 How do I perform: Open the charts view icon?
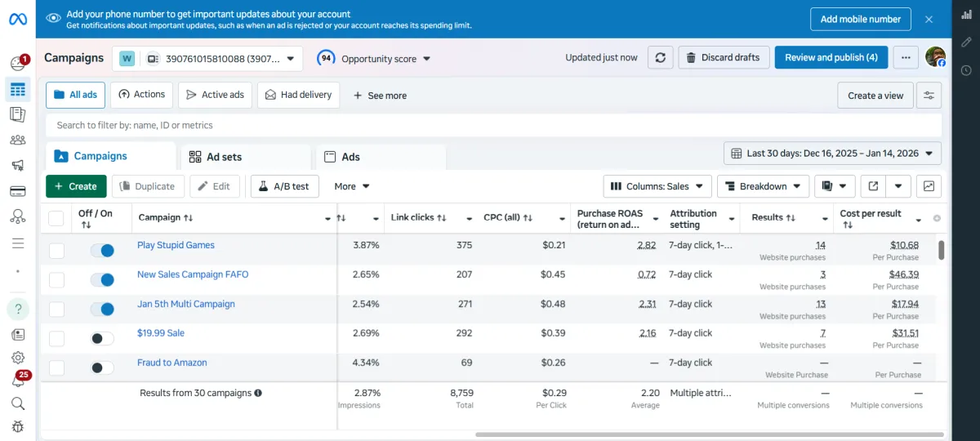pyautogui.click(x=929, y=186)
